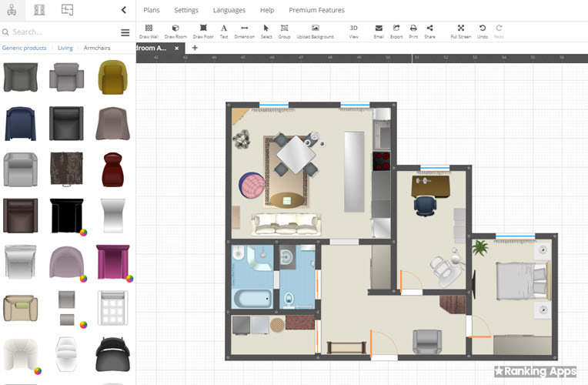588x385 pixels.
Task: Enter Full Screen mode
Action: tap(460, 31)
